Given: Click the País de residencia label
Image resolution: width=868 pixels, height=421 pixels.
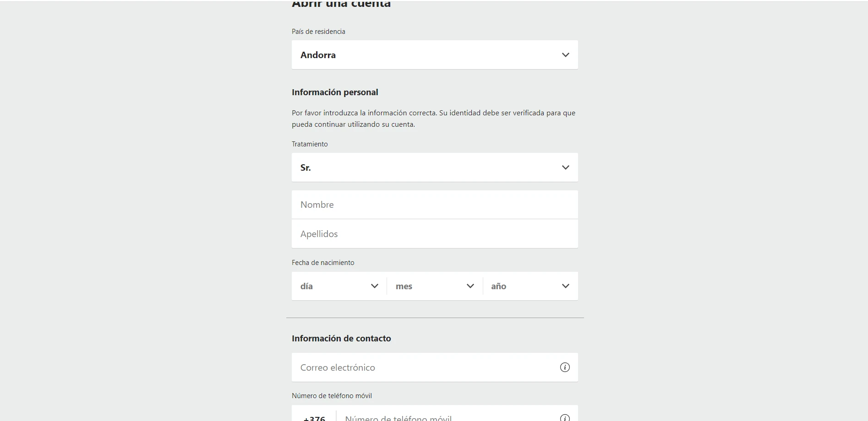Looking at the screenshot, I should (318, 32).
